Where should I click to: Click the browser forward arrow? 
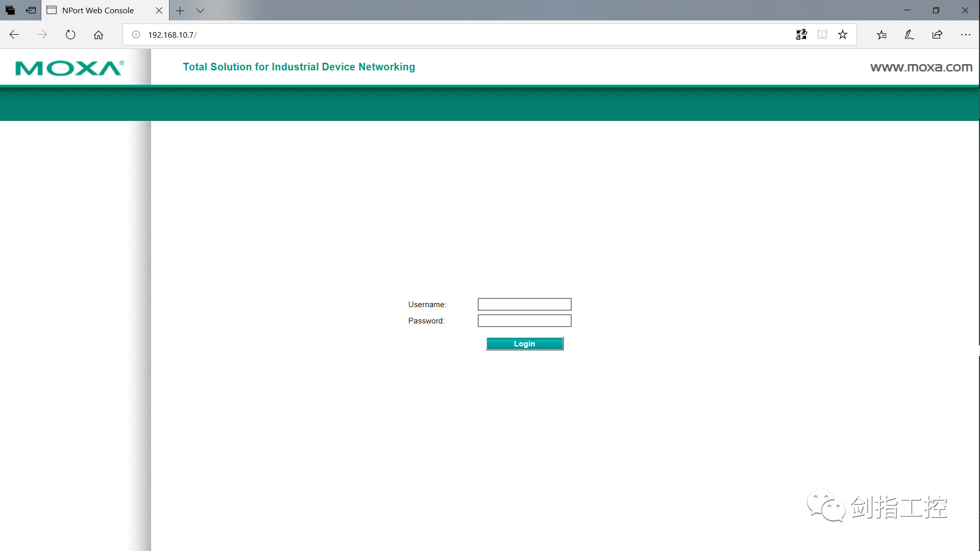pos(42,35)
